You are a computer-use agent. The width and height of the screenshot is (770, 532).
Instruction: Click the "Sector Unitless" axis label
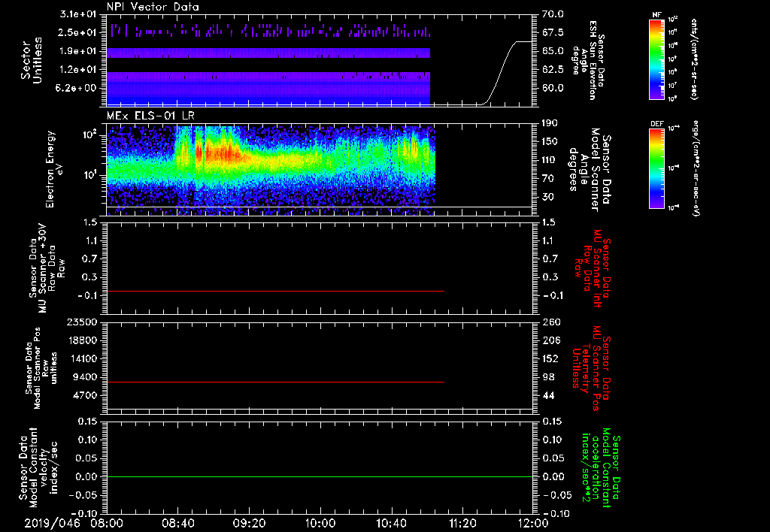[x=31, y=60]
